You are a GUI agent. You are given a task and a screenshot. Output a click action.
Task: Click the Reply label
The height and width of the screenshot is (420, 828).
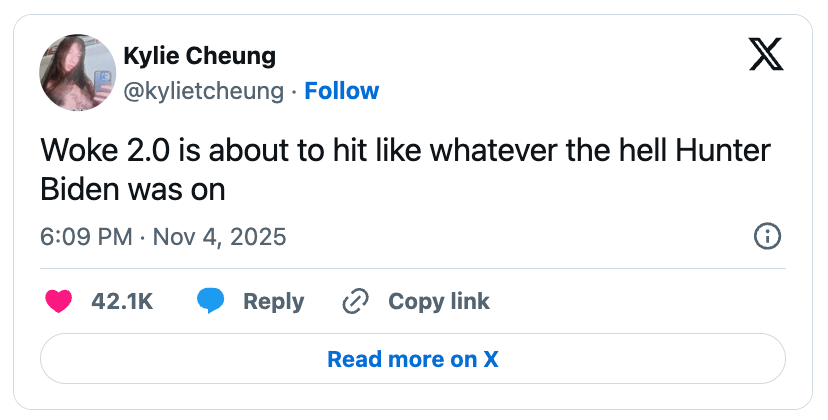coord(273,301)
